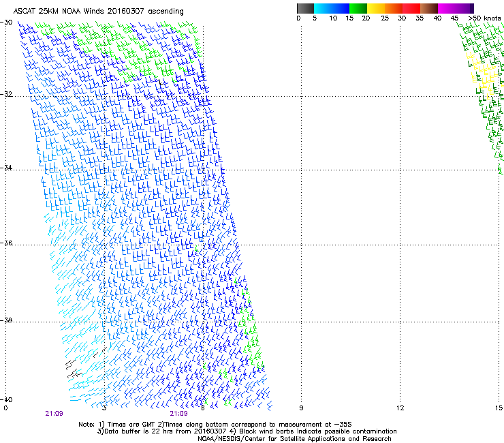
Task: Click the latitude label -32
Action: [x=6, y=94]
